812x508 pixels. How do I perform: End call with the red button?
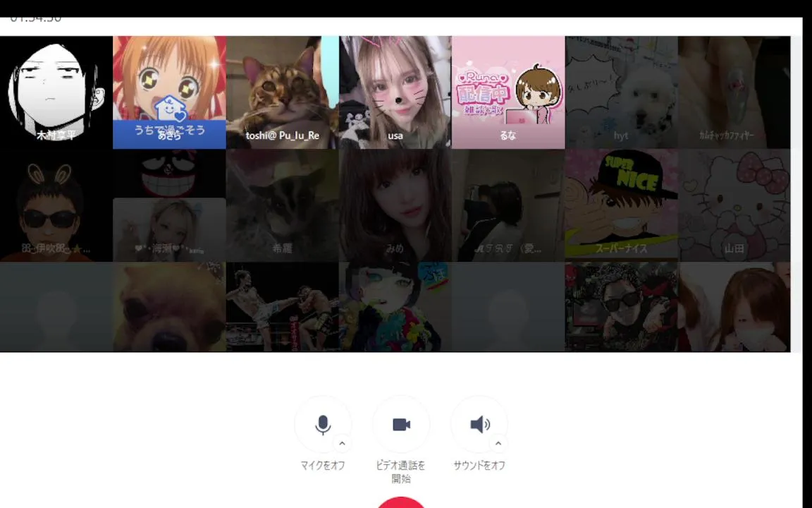[x=401, y=502]
